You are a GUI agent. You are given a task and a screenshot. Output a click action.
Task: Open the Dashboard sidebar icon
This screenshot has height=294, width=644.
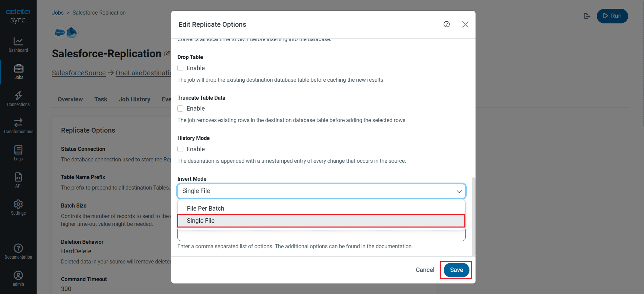pos(18,45)
